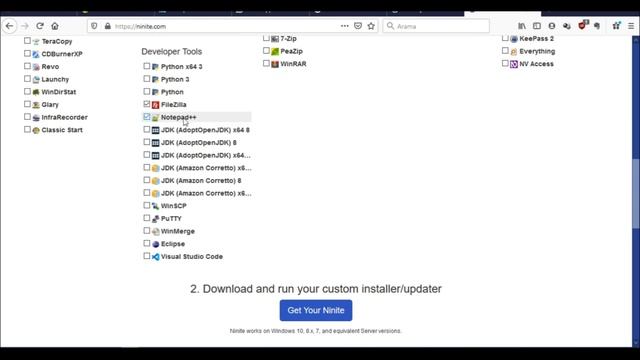Click the KeePass 2 icon
Screen dimensions: 640x360
coord(514,39)
